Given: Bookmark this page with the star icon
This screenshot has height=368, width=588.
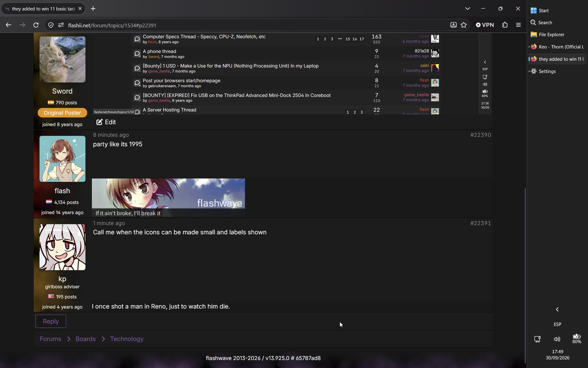Looking at the screenshot, I should (x=464, y=25).
